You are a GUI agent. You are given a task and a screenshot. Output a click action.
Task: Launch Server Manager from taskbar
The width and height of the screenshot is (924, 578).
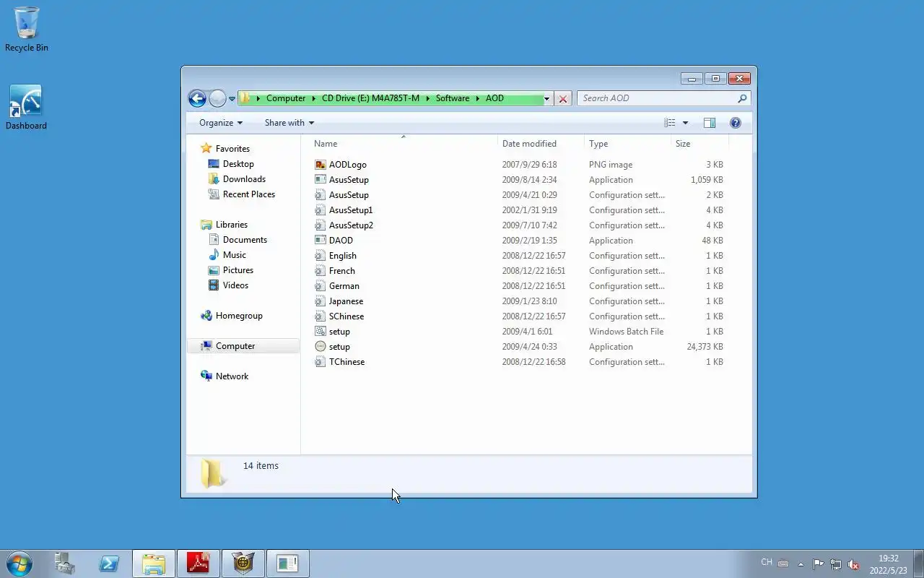(x=64, y=564)
